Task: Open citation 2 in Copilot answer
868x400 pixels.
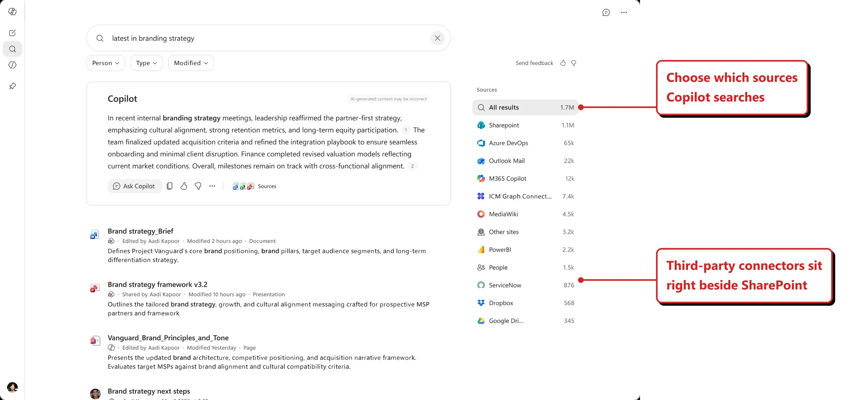Action: click(x=412, y=166)
